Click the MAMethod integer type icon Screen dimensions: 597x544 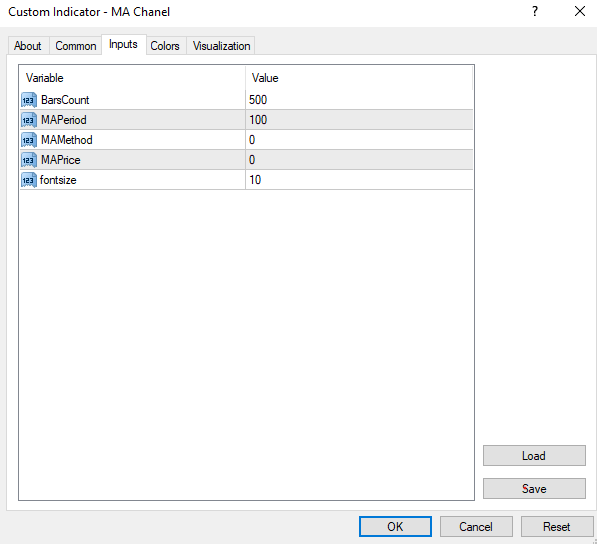tap(29, 140)
